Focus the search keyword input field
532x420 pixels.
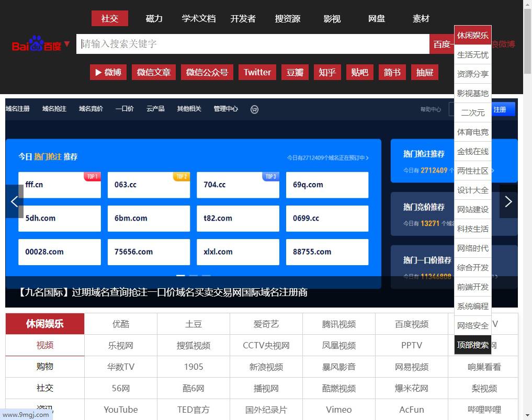point(253,44)
